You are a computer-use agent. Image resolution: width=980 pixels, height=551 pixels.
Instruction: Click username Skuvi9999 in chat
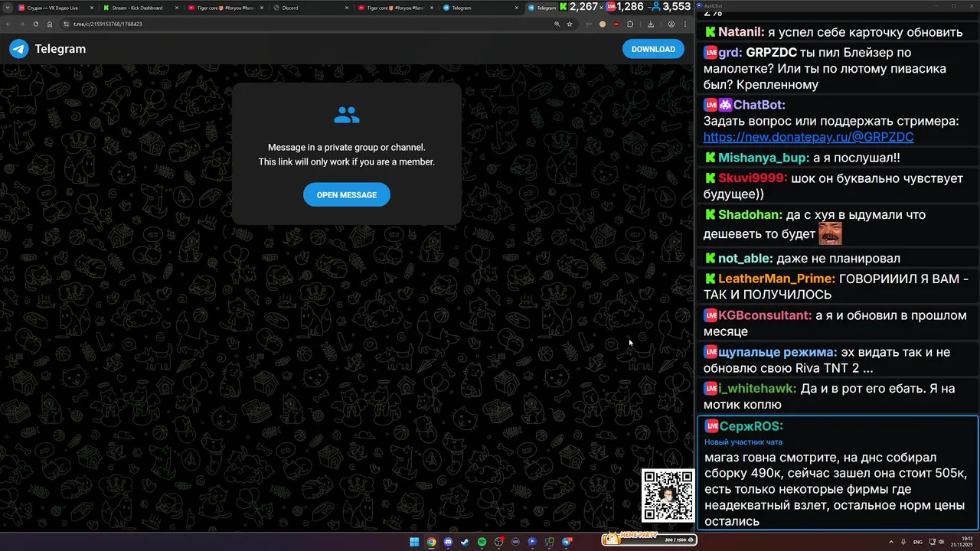pyautogui.click(x=753, y=178)
